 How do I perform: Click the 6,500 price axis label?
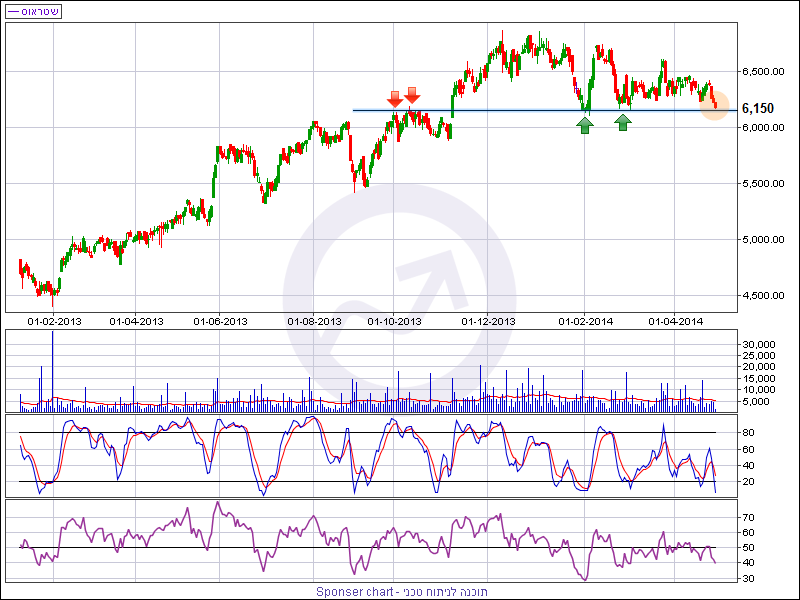click(x=760, y=72)
